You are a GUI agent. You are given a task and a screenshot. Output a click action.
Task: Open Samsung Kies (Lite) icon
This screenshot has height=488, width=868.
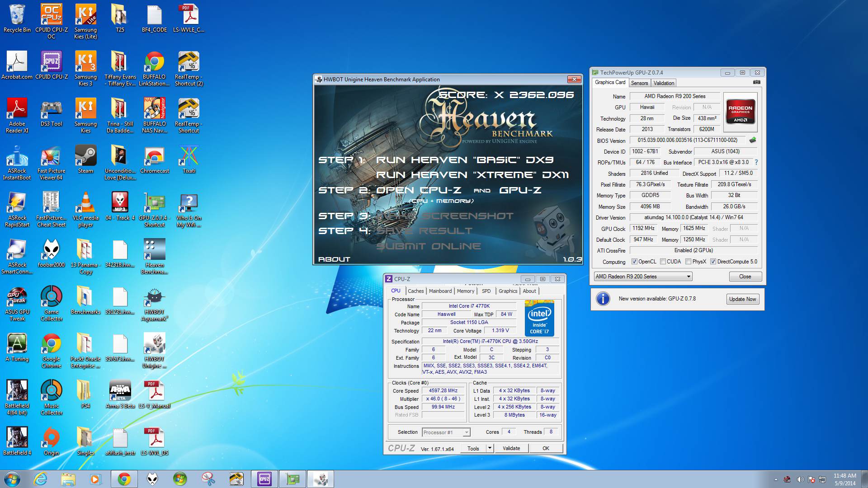(85, 21)
